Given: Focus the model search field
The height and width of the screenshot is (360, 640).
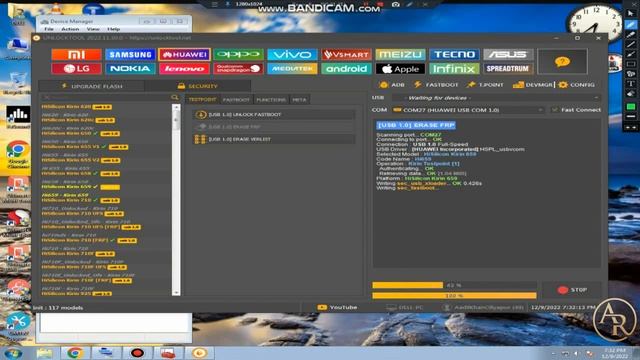Looking at the screenshot, I should tap(107, 97).
